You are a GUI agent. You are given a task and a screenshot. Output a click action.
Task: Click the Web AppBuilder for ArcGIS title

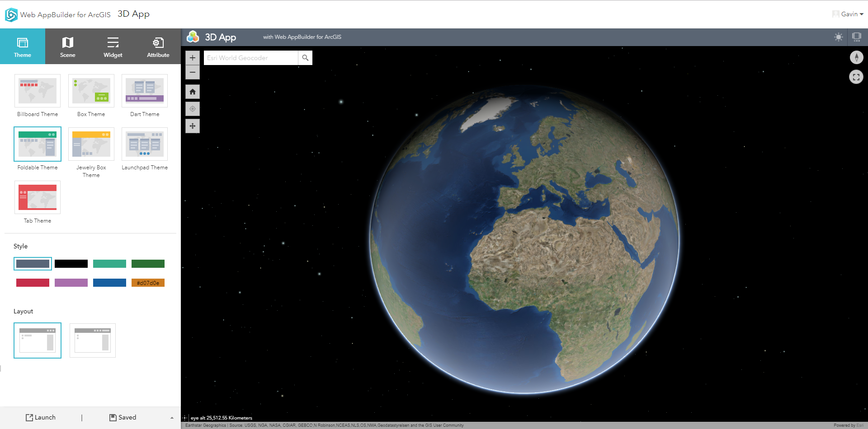click(66, 14)
